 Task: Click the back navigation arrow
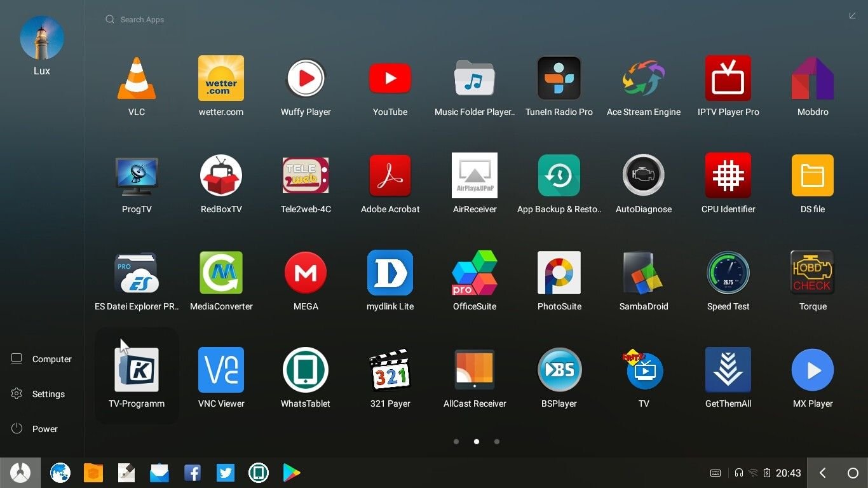(x=823, y=473)
